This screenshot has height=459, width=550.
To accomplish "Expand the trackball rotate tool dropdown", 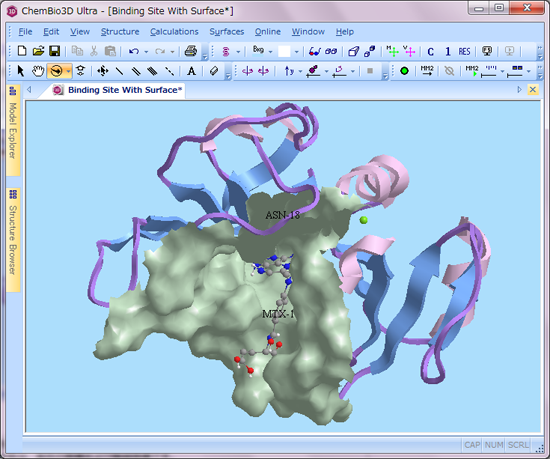I will tap(69, 72).
